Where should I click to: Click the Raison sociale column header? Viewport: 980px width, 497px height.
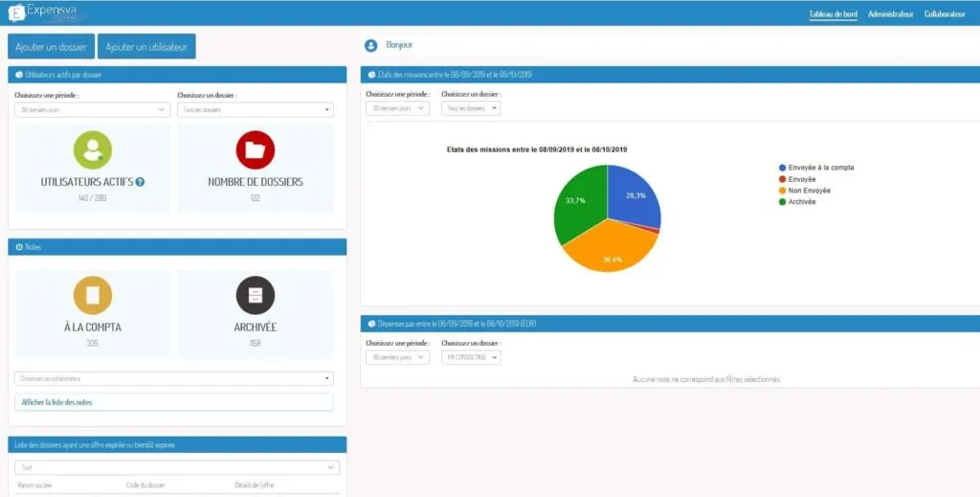(34, 486)
